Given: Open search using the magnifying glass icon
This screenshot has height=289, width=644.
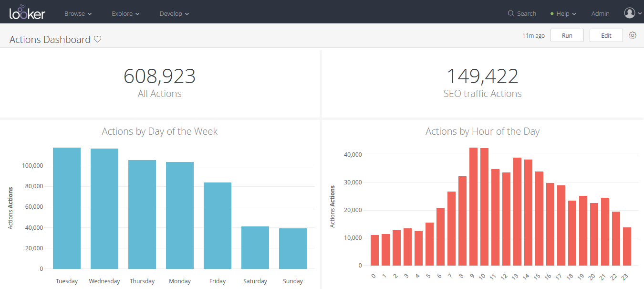Looking at the screenshot, I should pos(510,13).
